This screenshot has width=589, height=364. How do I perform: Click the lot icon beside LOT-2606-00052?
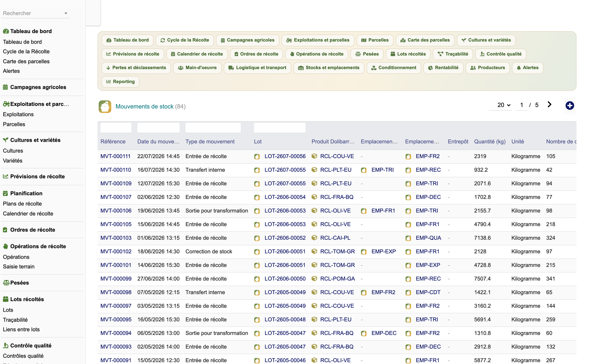(257, 238)
